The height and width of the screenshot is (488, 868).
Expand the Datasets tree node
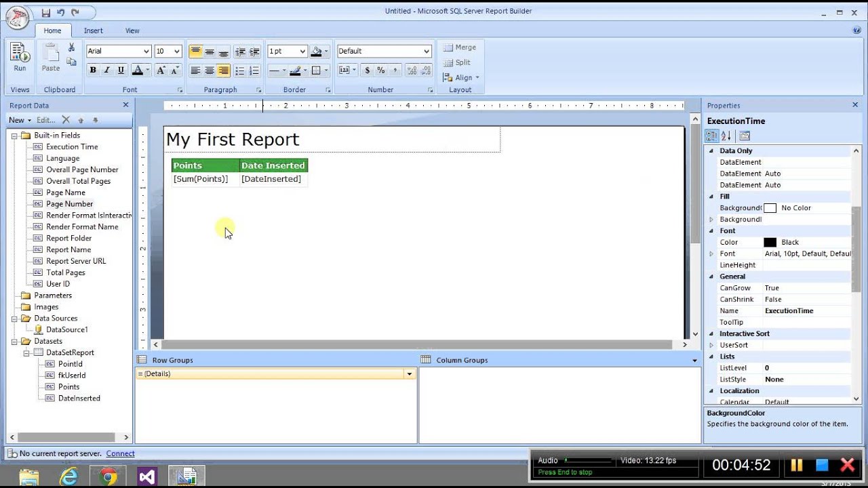click(14, 341)
